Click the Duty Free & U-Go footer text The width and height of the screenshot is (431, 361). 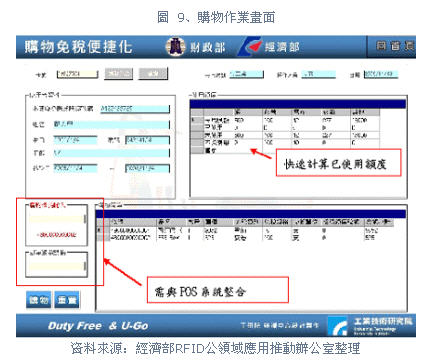click(98, 326)
